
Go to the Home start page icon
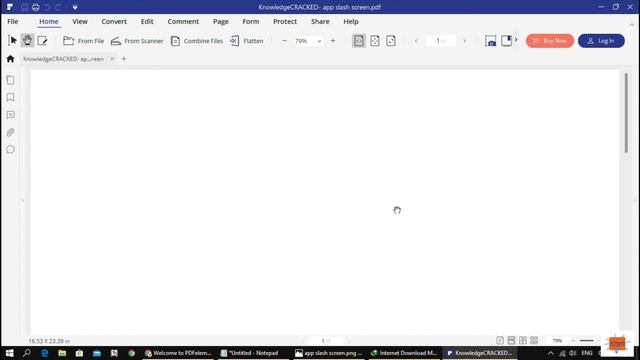[x=11, y=59]
